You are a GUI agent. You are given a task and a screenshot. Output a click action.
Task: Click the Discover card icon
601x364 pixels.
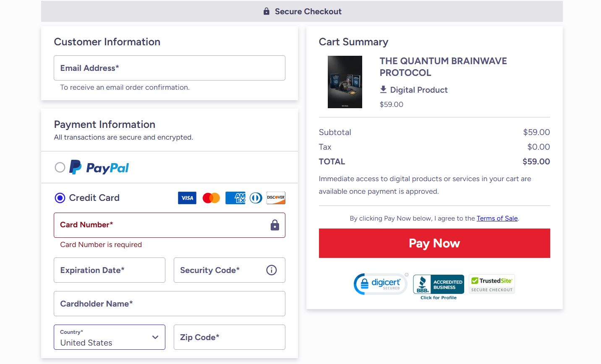tap(276, 198)
